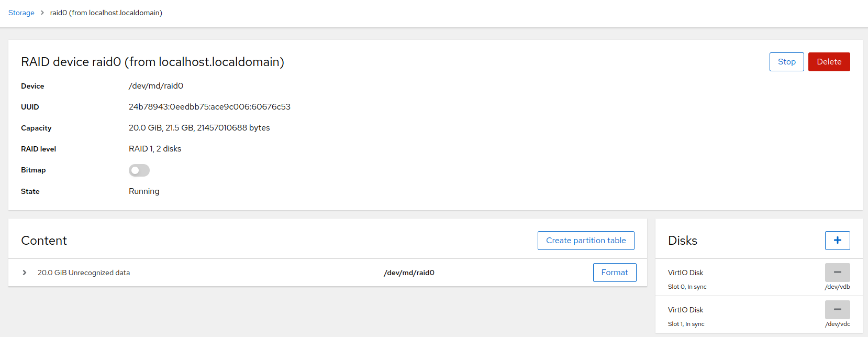Viewport: 868px width, 337px height.
Task: Click the Device path /dev/md/raid0 value
Action: pyautogui.click(x=156, y=86)
